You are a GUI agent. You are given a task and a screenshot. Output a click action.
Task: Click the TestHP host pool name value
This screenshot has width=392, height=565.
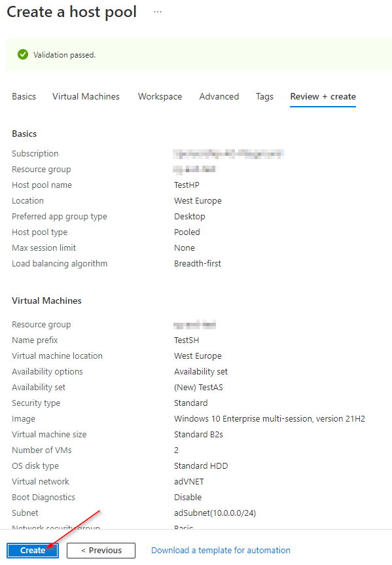pos(187,185)
